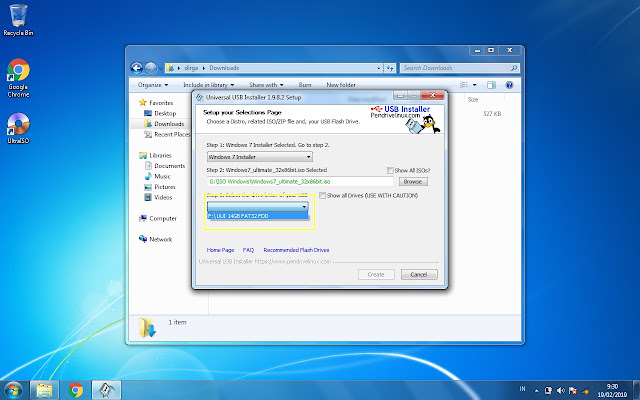Image resolution: width=640 pixels, height=400 pixels.
Task: Open the Home Page link
Action: tap(220, 250)
